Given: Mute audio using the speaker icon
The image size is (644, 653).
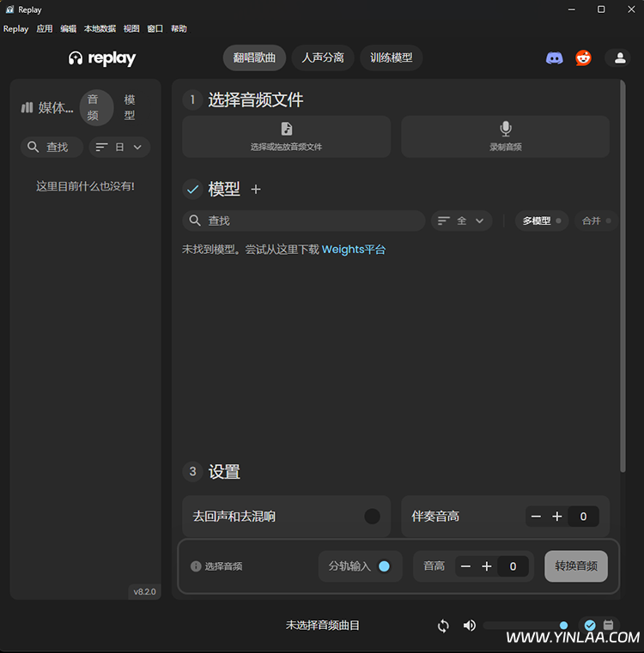Looking at the screenshot, I should (x=469, y=626).
